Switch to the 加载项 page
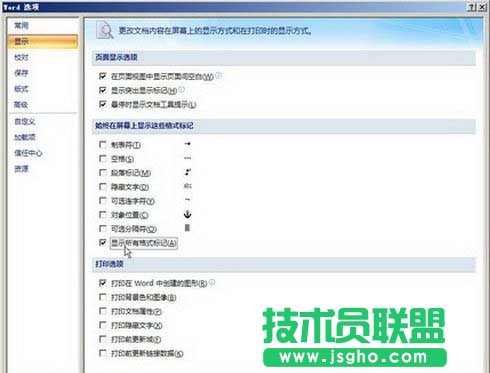This screenshot has height=373, width=490. (25, 137)
